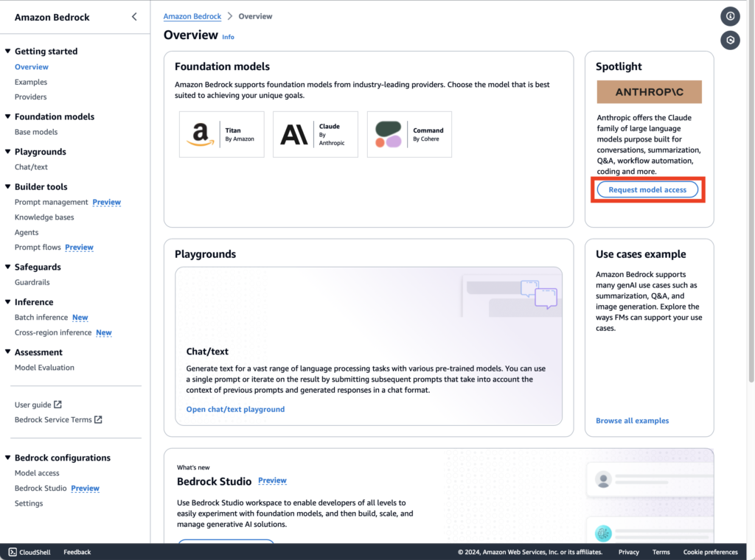Open Base models page
This screenshot has height=560, width=755.
coord(36,132)
